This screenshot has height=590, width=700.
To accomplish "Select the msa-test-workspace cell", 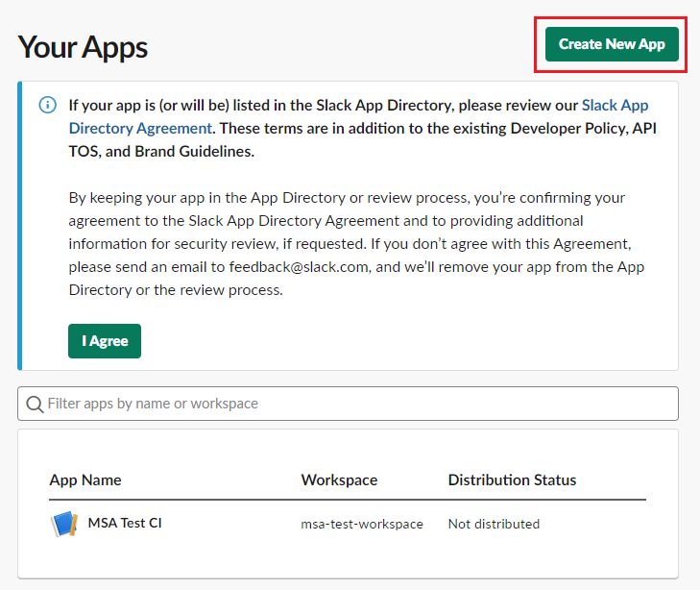I will tap(362, 524).
